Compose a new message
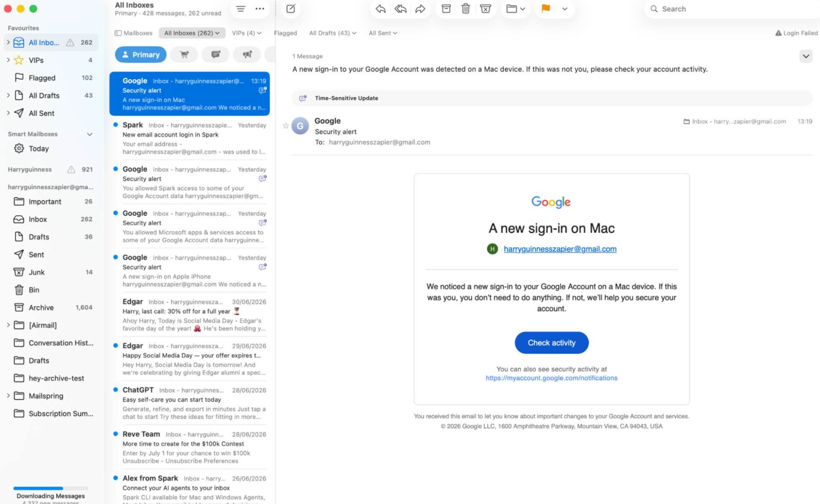Screen dimensions: 820x504 coord(291,9)
